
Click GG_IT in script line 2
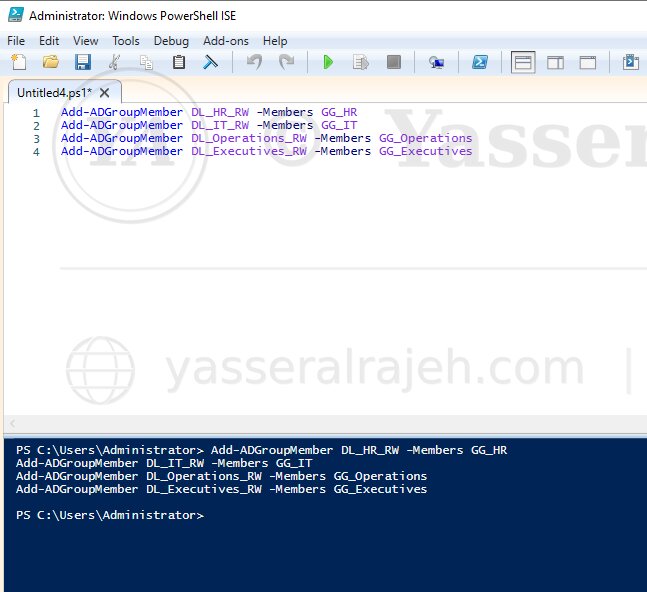pyautogui.click(x=339, y=125)
